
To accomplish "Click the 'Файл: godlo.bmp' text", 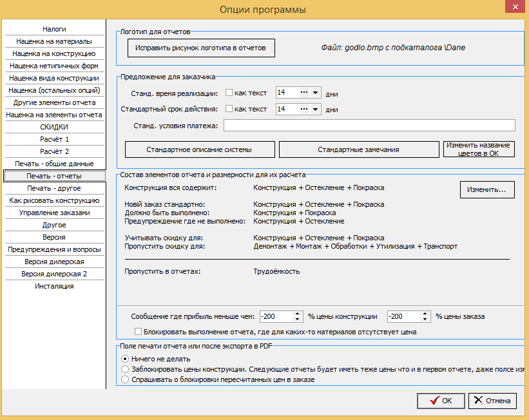I will coord(393,48).
